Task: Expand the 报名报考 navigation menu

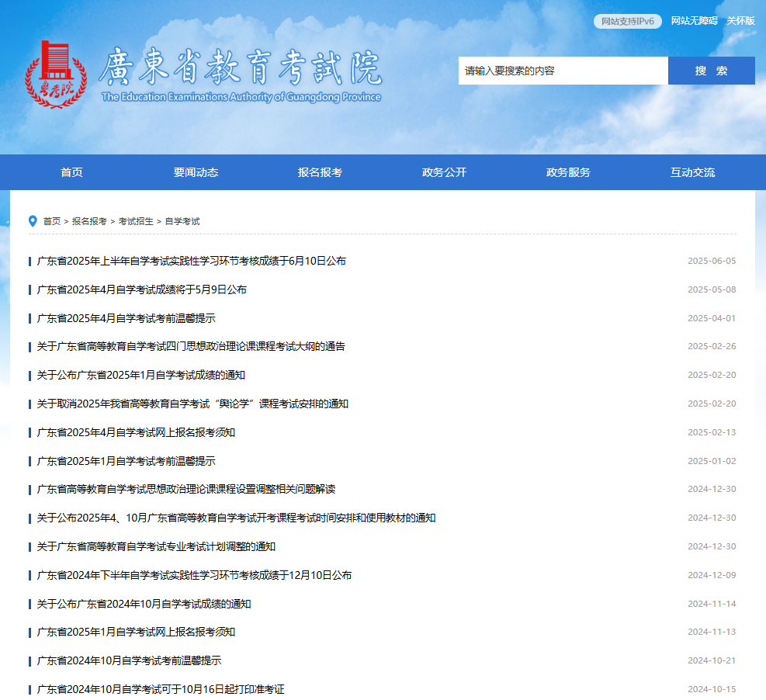Action: coord(320,172)
